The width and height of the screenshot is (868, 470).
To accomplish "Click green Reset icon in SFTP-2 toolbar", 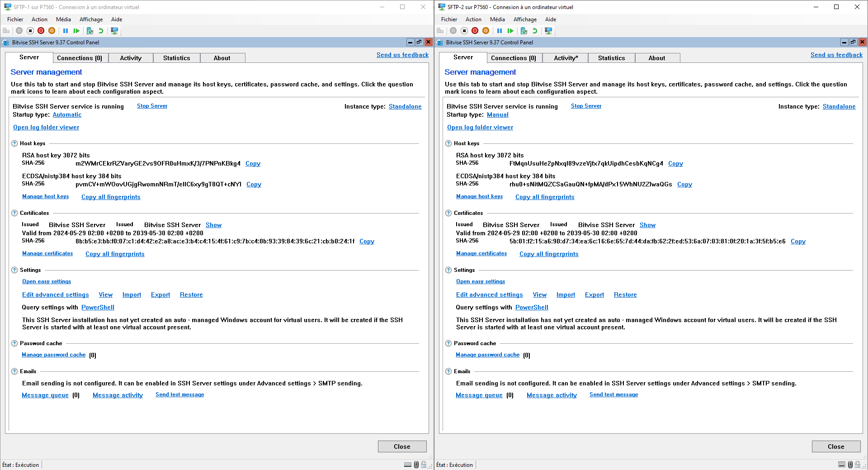I will click(510, 31).
